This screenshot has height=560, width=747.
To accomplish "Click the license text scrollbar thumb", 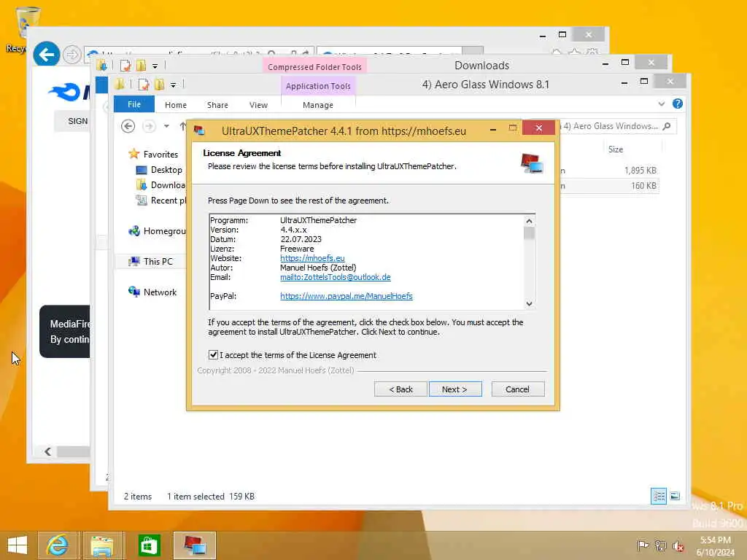I will click(529, 233).
